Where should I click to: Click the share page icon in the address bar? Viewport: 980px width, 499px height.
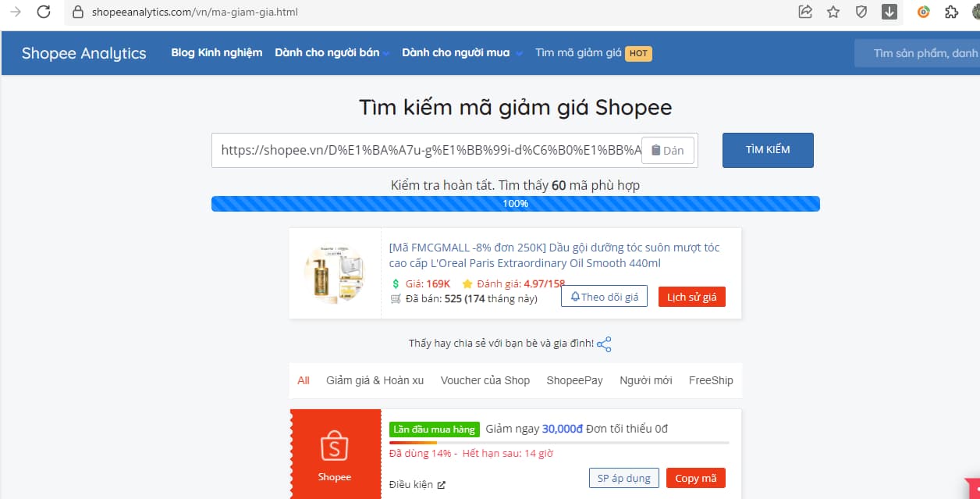[805, 12]
